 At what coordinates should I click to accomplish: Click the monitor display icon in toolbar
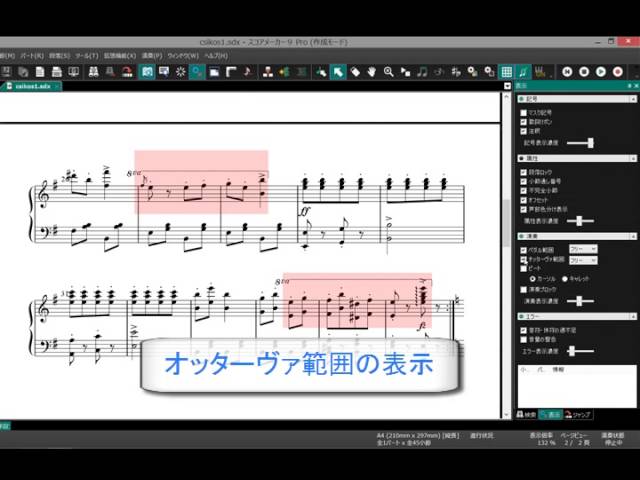[73, 72]
